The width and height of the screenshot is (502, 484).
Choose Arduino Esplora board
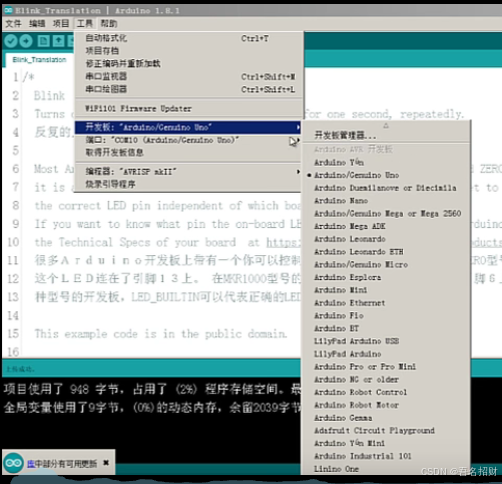[386, 277]
